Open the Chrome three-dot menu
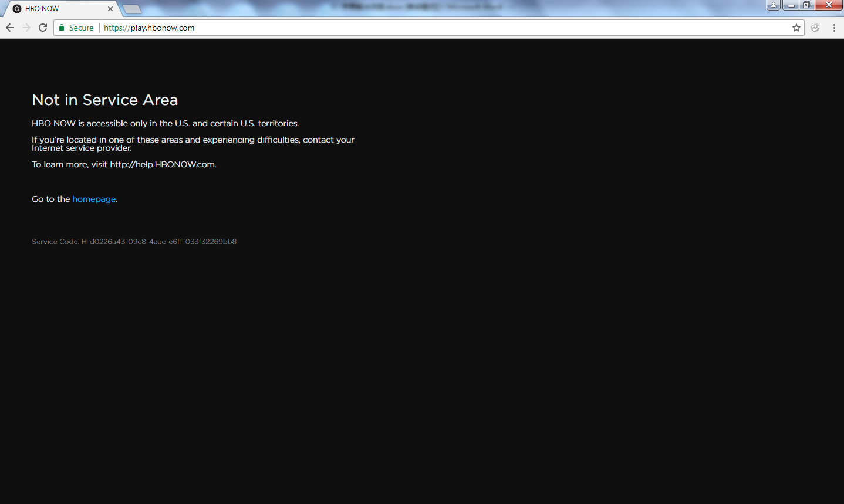Viewport: 844px width, 504px height. 834,28
